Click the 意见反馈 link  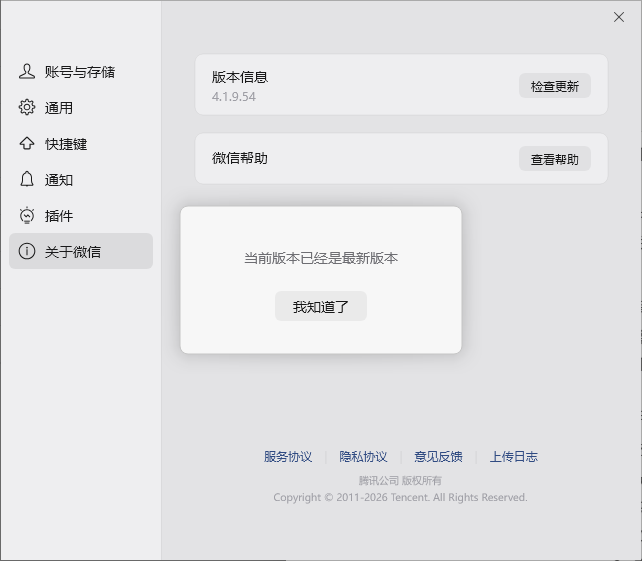438,457
